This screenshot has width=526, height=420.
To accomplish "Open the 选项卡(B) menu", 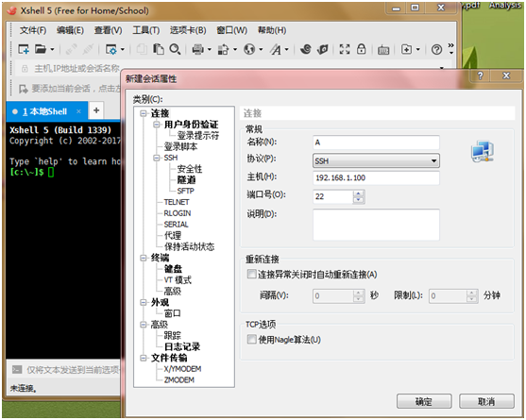I will click(x=188, y=30).
